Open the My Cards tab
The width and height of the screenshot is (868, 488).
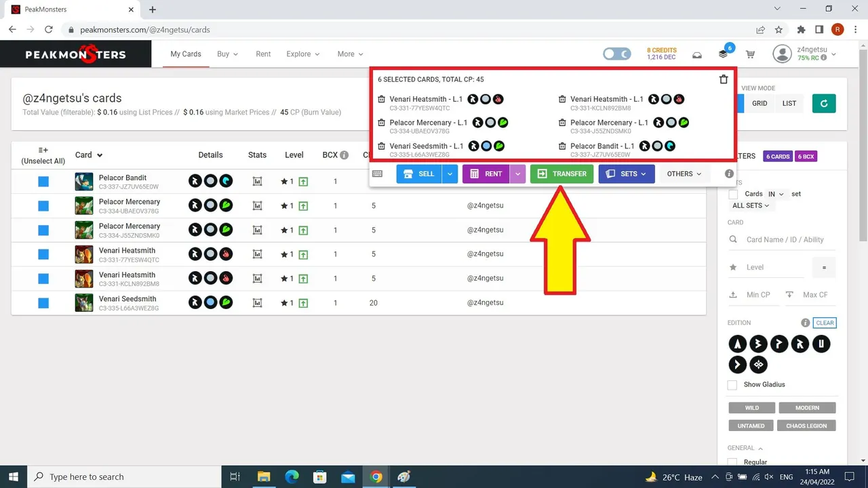[x=186, y=54]
